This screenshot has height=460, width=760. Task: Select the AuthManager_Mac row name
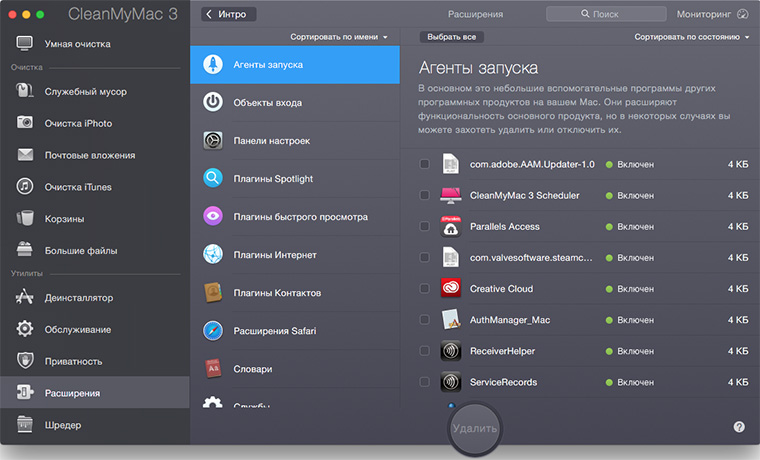[510, 320]
